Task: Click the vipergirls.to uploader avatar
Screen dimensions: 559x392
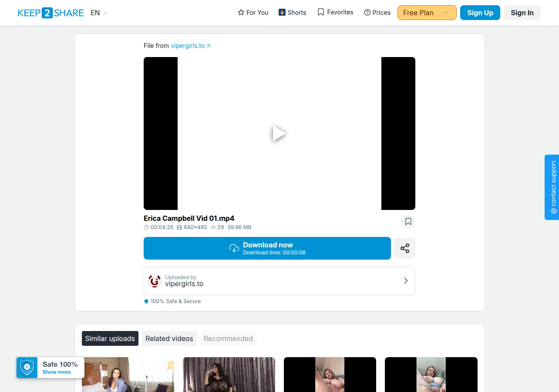Action: click(x=155, y=281)
